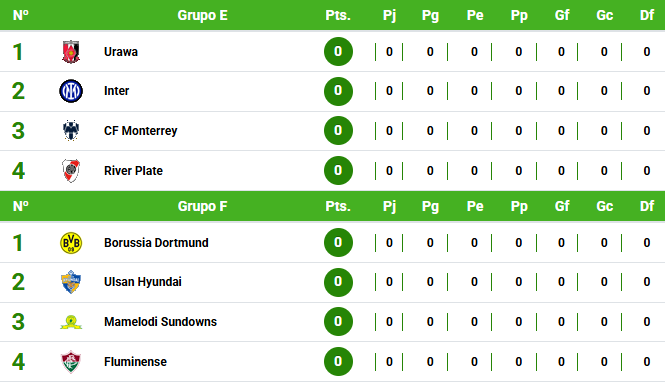Screen dimensions: 665x382
Task: Select the Ulsan Hyundai team name
Action: tap(142, 282)
